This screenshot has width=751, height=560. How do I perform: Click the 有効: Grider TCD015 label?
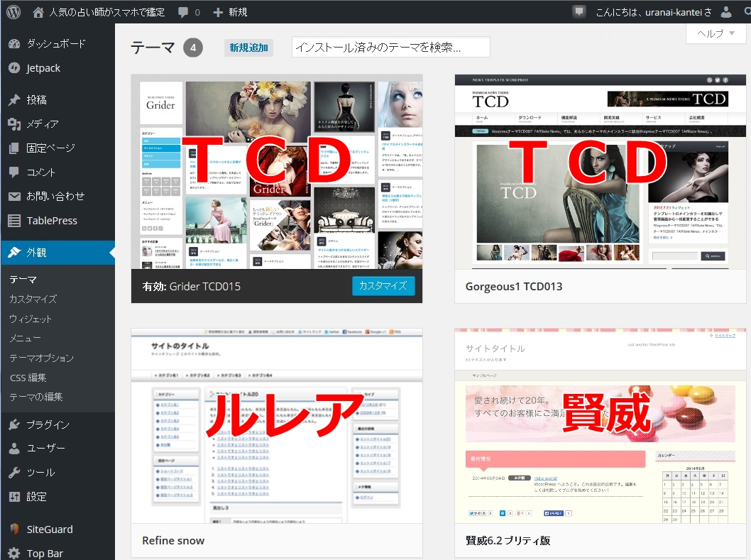tap(191, 287)
